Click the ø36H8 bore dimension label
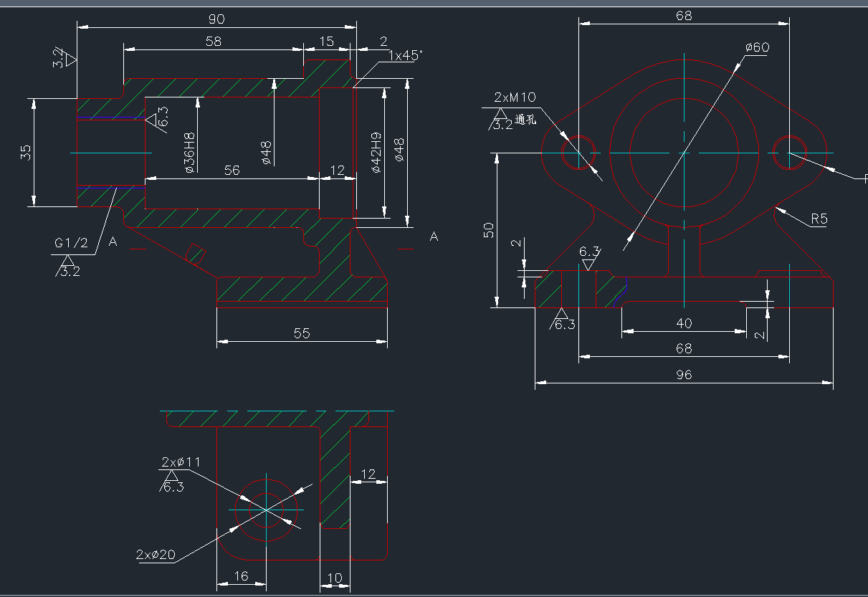The height and width of the screenshot is (597, 868). point(190,153)
